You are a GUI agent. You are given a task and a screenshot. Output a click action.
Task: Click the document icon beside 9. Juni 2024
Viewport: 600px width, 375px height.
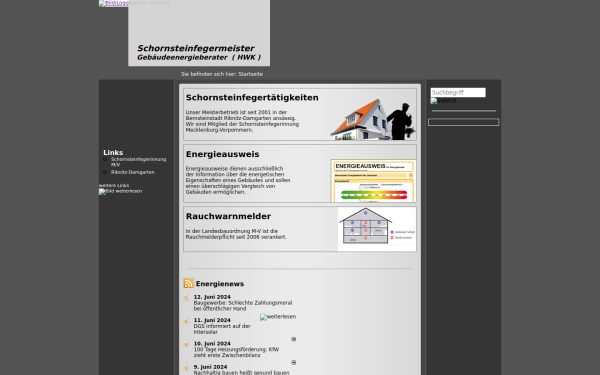click(186, 367)
